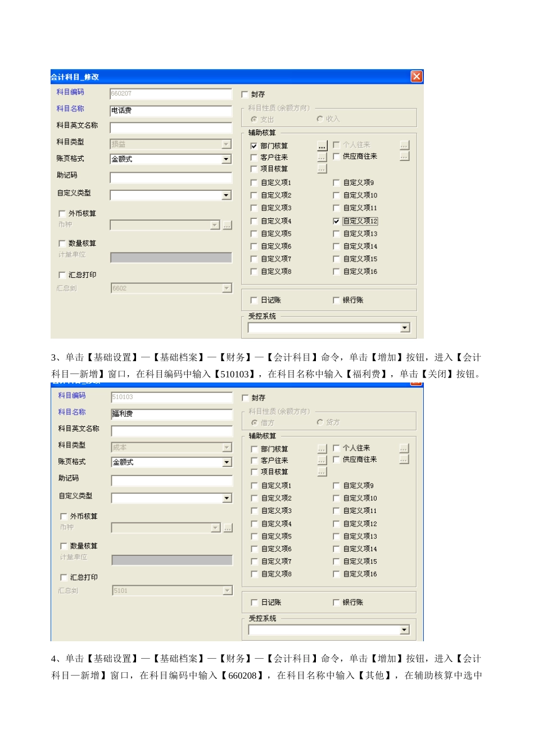This screenshot has width=534, height=756.
Task: Uncheck 自定义项12 in the top dialog
Action: [336, 221]
